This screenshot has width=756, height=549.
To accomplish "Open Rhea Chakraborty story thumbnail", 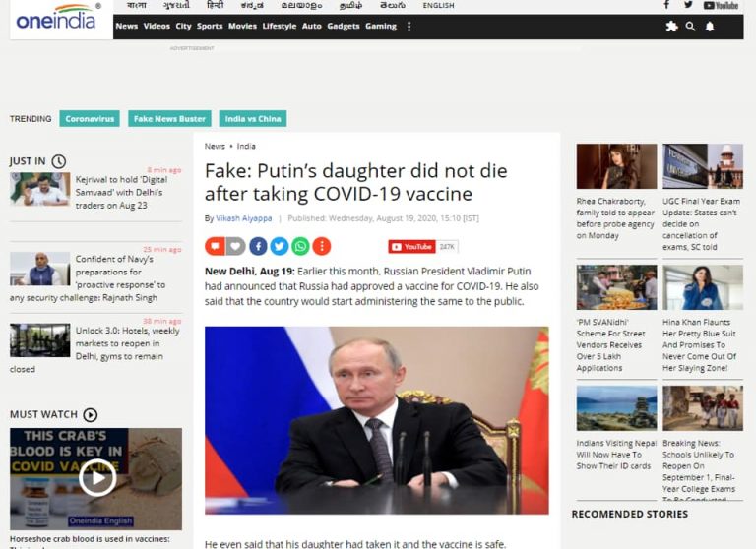I will 616,166.
